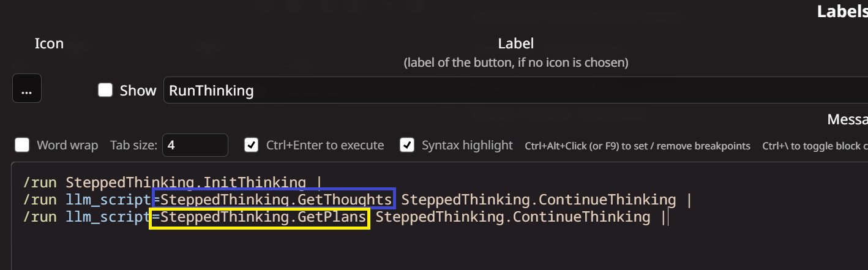Click the Icon column heading

49,43
